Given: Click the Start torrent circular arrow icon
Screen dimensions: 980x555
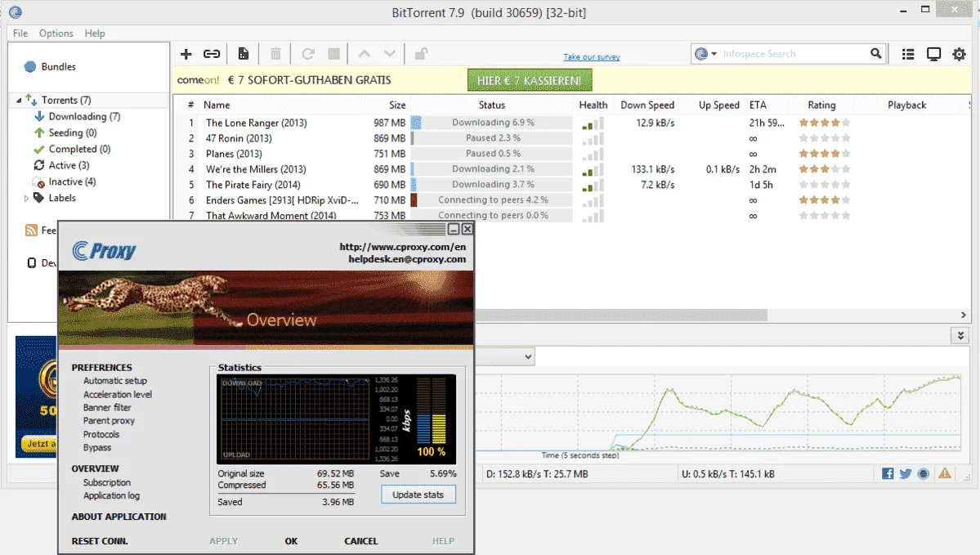Looking at the screenshot, I should (x=307, y=55).
